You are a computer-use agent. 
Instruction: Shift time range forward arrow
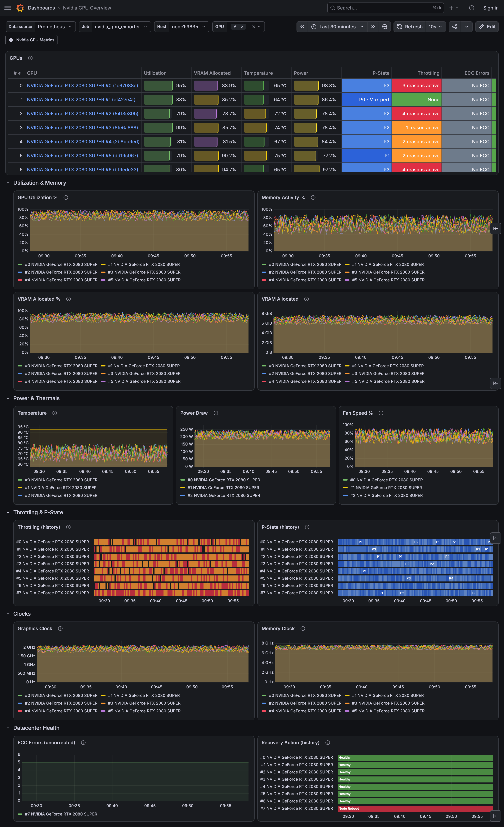(x=373, y=27)
